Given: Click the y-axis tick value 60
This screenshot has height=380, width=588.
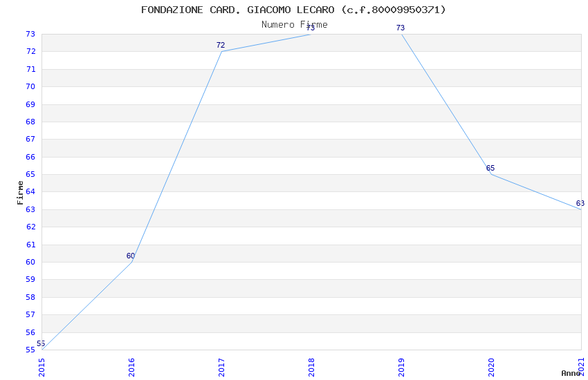Looking at the screenshot, I should (30, 262).
